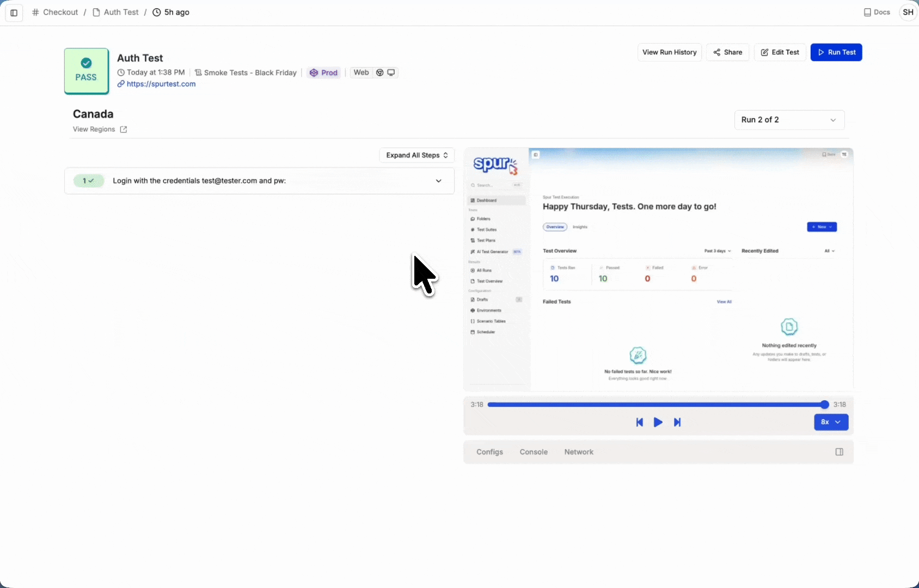919x588 pixels.
Task: Start the test with Run Test
Action: point(836,52)
